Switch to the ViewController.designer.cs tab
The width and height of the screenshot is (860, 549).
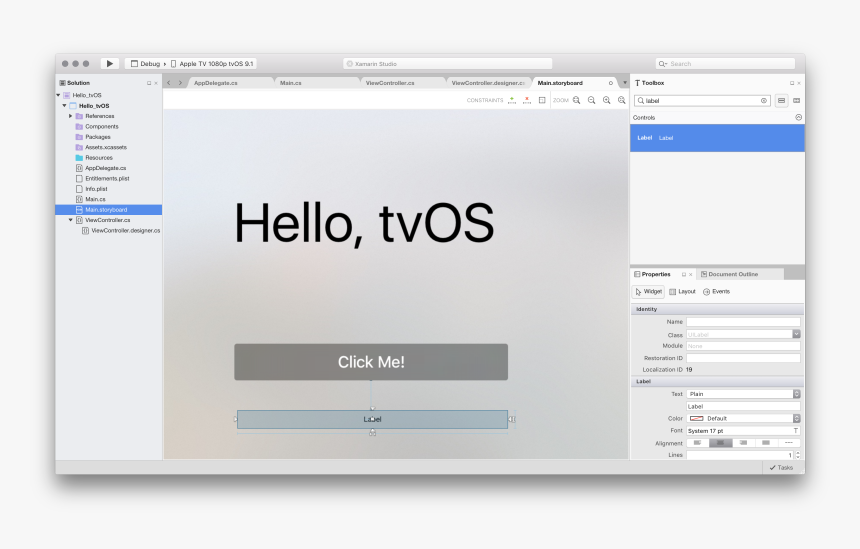tap(488, 83)
